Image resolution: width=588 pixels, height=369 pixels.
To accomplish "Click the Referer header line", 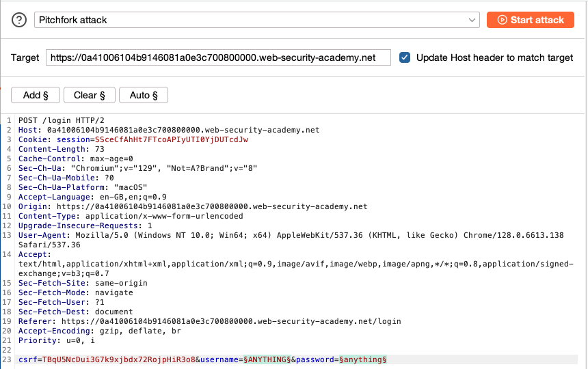I will 210,321.
